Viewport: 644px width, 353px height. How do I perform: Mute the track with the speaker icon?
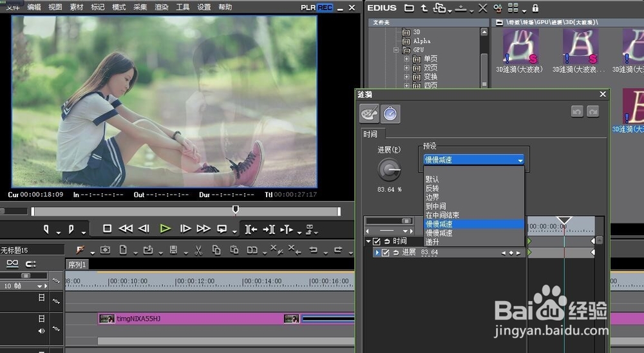(x=41, y=331)
